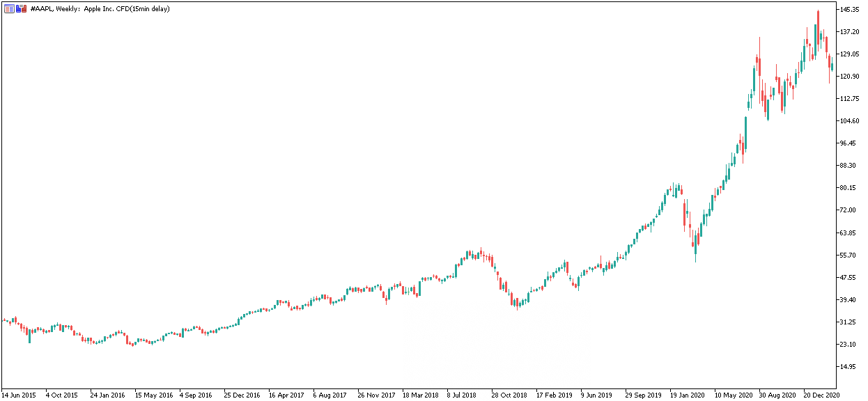Viewport: 868px width, 401px height.
Task: Click the 129.05 price label
Action: [x=850, y=54]
